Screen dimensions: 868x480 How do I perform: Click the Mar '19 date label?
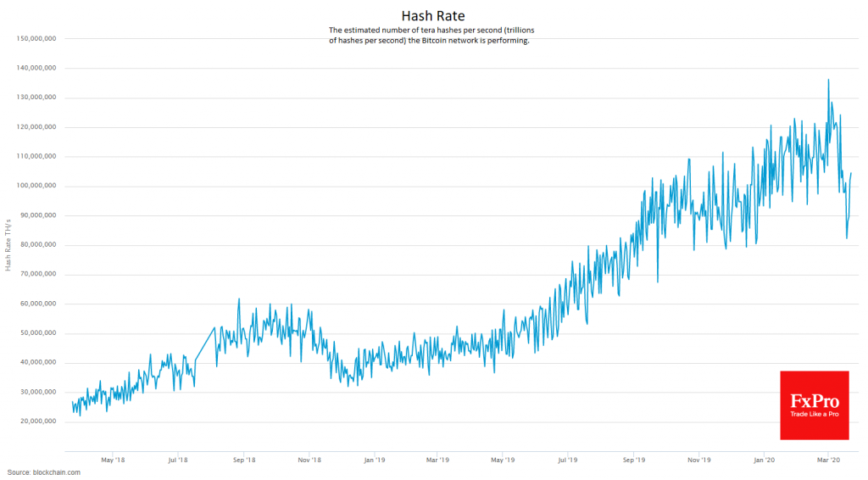pyautogui.click(x=438, y=460)
